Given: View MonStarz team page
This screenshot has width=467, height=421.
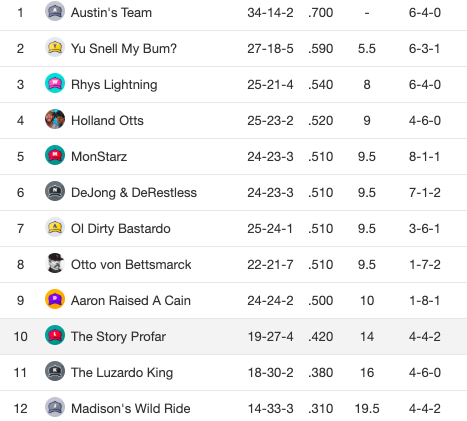Looking at the screenshot, I should [x=99, y=157].
